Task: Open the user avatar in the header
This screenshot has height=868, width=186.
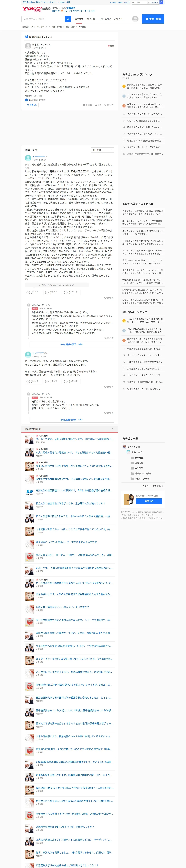Action: click(135, 19)
